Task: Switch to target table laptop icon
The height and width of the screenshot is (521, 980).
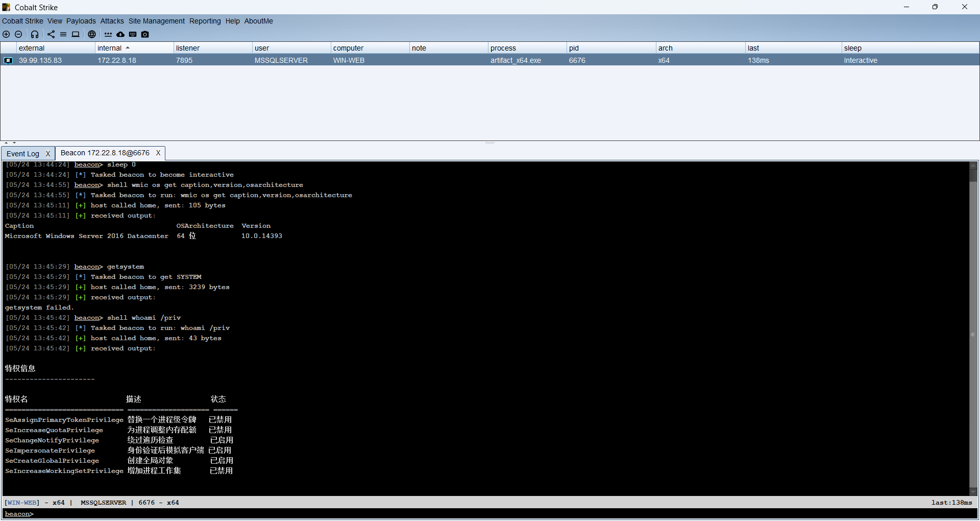Action: [x=76, y=34]
